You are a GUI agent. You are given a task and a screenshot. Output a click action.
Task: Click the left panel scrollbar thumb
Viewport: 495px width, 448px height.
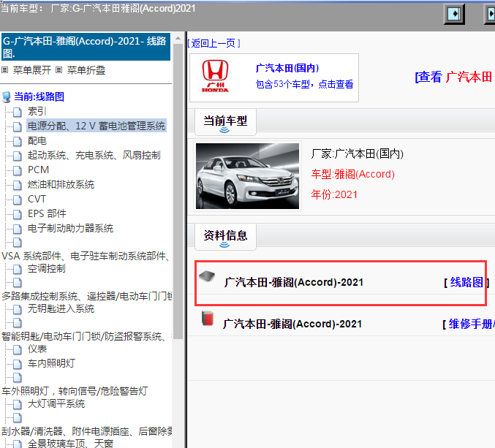point(178,191)
